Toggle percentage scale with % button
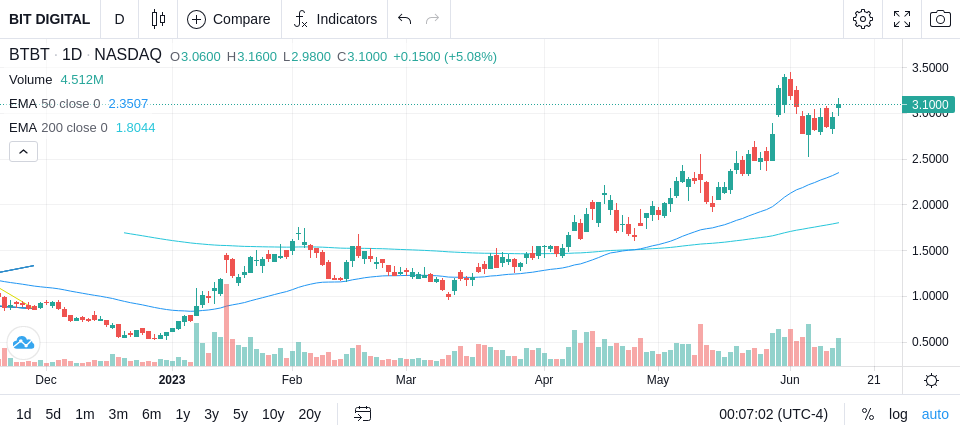Image resolution: width=960 pixels, height=433 pixels. click(x=868, y=415)
